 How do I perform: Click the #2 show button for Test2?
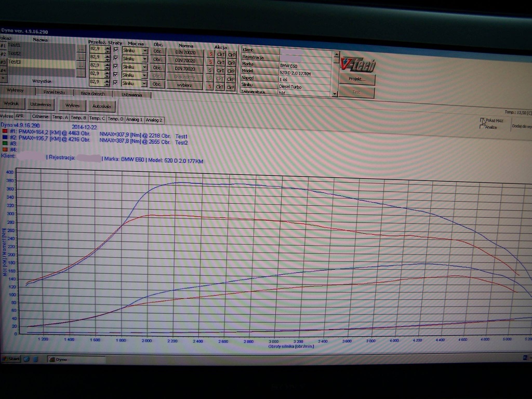pos(3,54)
